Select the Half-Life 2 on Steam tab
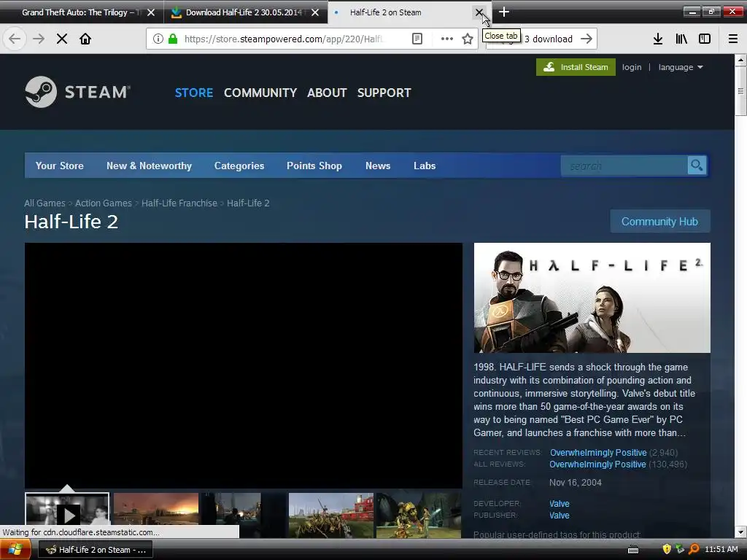Screen dimensions: 747x560 pyautogui.click(x=385, y=12)
